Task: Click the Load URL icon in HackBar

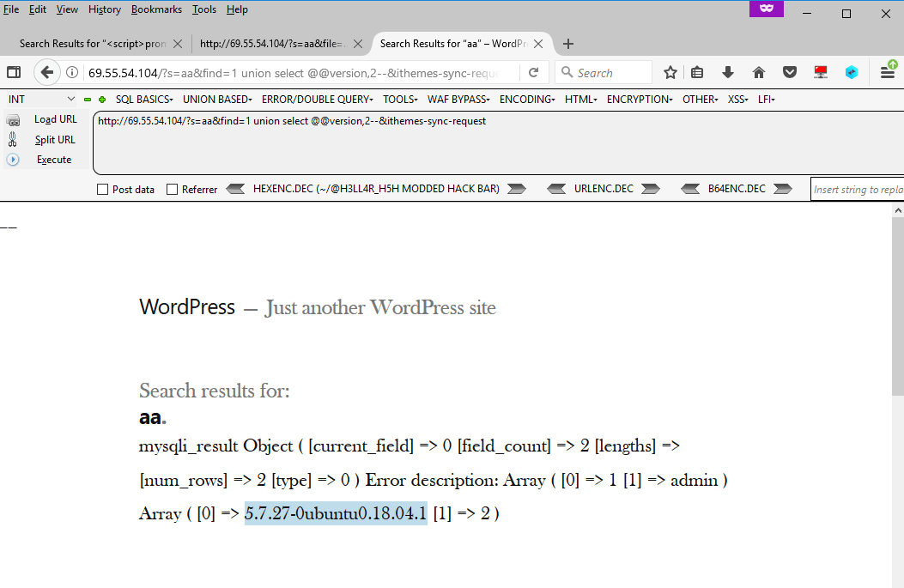Action: pyautogui.click(x=13, y=120)
